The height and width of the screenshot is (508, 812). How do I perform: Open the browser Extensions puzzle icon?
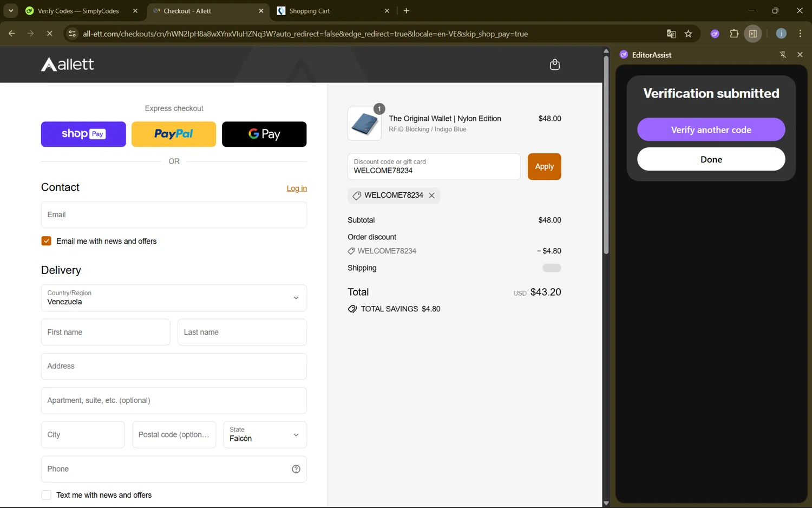click(734, 34)
